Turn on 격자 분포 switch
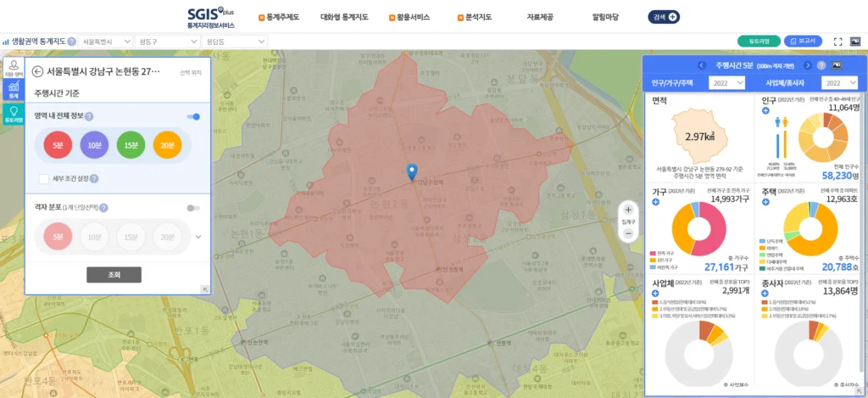This screenshot has height=398, width=868. (x=193, y=208)
